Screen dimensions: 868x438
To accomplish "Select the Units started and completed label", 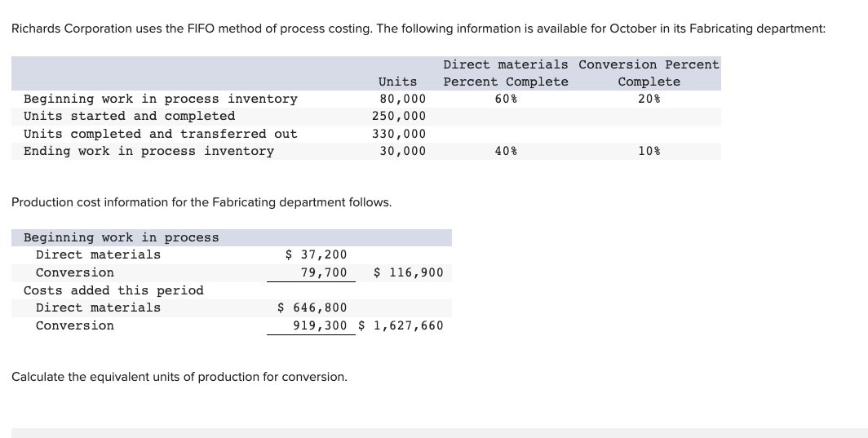I will click(x=129, y=116).
